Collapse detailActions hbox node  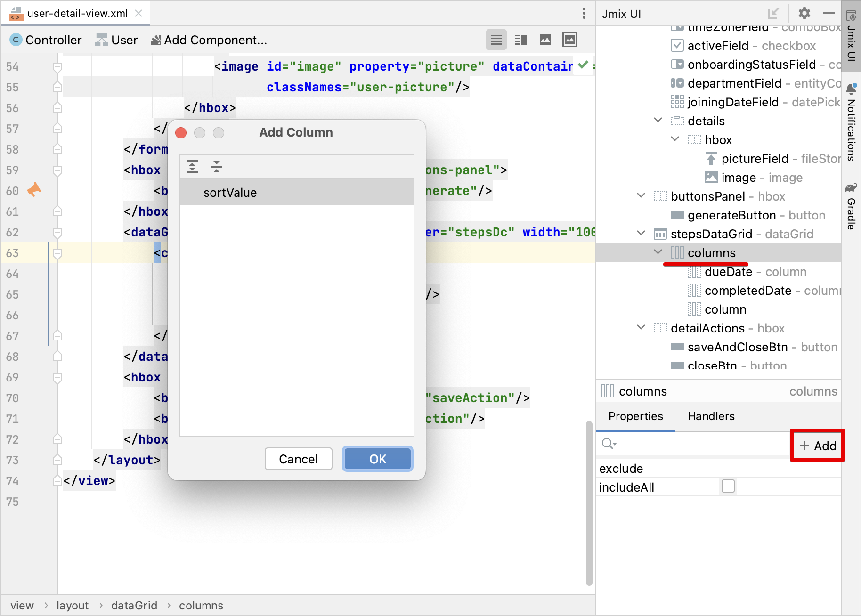[641, 327]
